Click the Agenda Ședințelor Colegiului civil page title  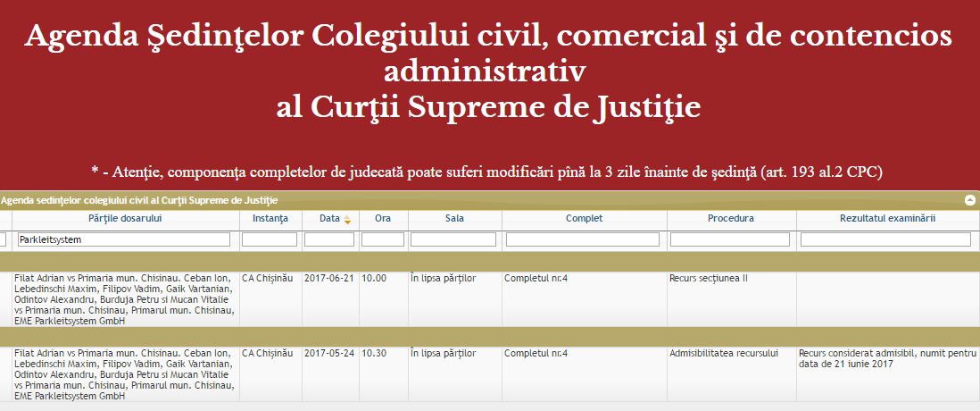[x=488, y=71]
